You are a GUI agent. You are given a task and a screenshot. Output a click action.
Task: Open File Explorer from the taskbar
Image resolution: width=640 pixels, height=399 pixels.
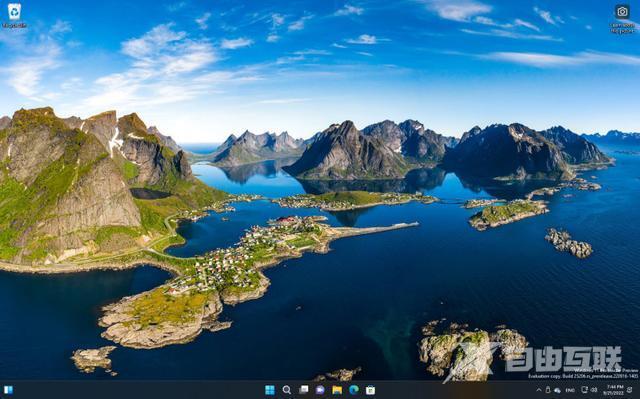click(x=337, y=390)
